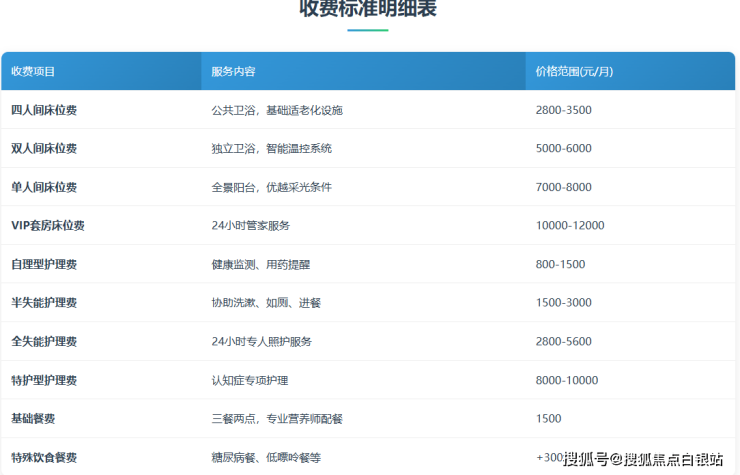Select the 基础餐费 row label
This screenshot has width=740, height=475.
tap(37, 418)
